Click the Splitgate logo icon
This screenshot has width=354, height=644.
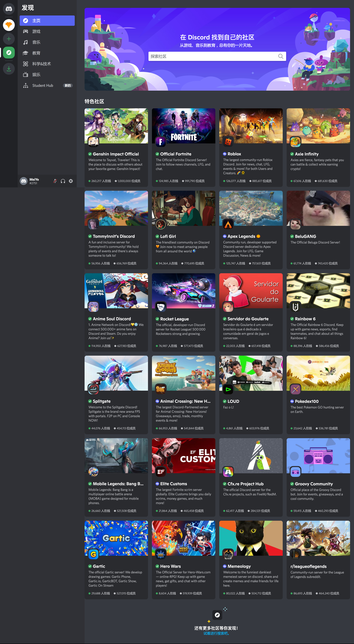(93, 389)
